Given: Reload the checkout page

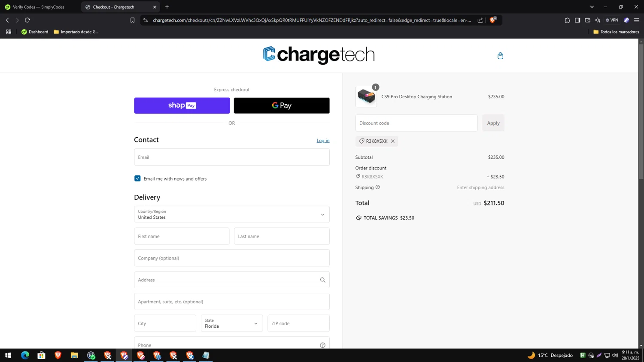Looking at the screenshot, I should click(27, 20).
